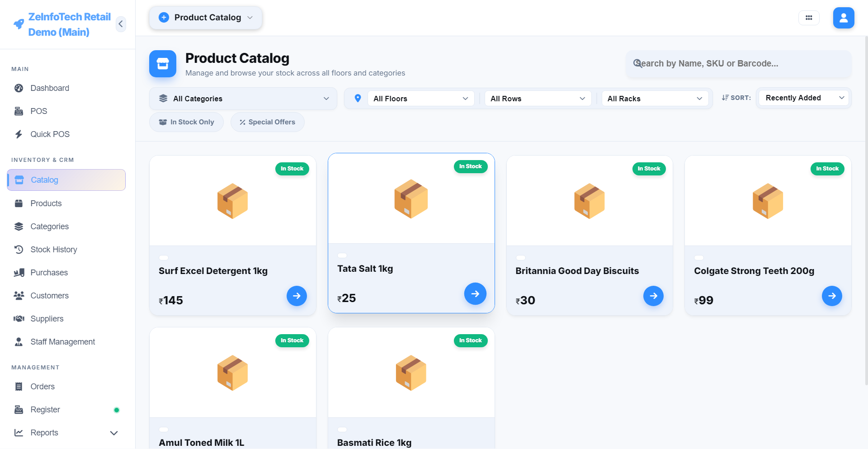Image resolution: width=868 pixels, height=449 pixels.
Task: Open the All Floors dropdown
Action: point(421,99)
